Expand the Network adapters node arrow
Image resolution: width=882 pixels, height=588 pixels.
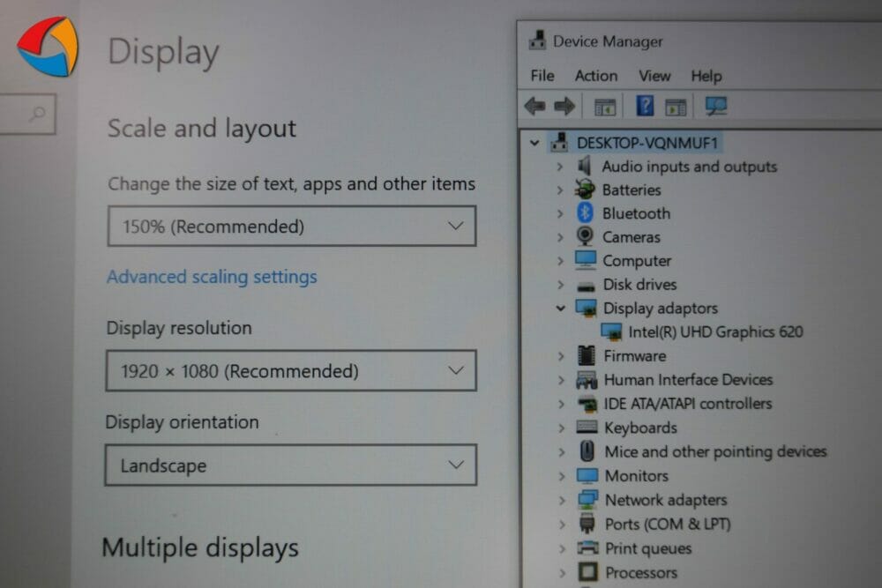(x=561, y=500)
